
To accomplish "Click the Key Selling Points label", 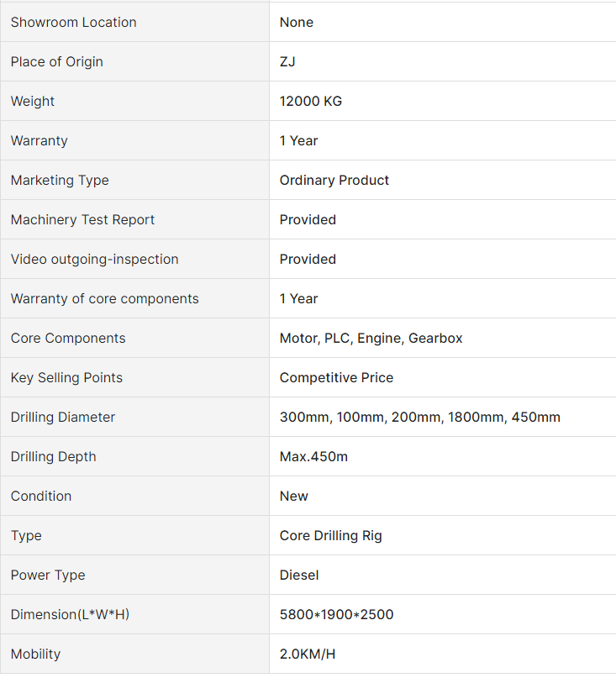I will point(66,378).
